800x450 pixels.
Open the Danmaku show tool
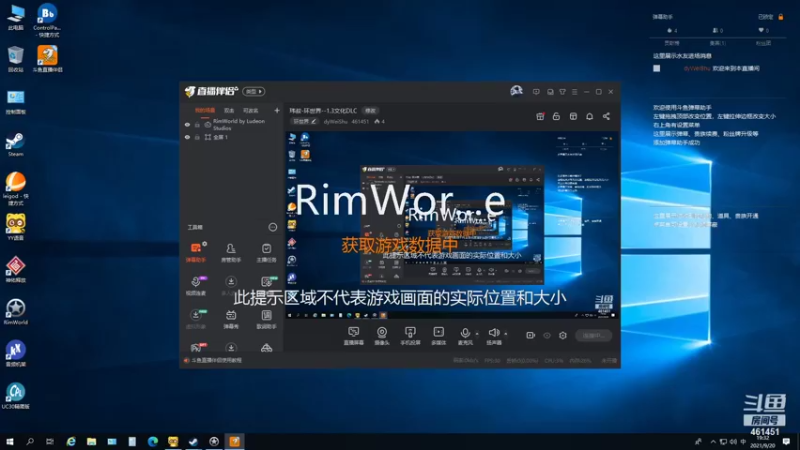click(x=231, y=319)
